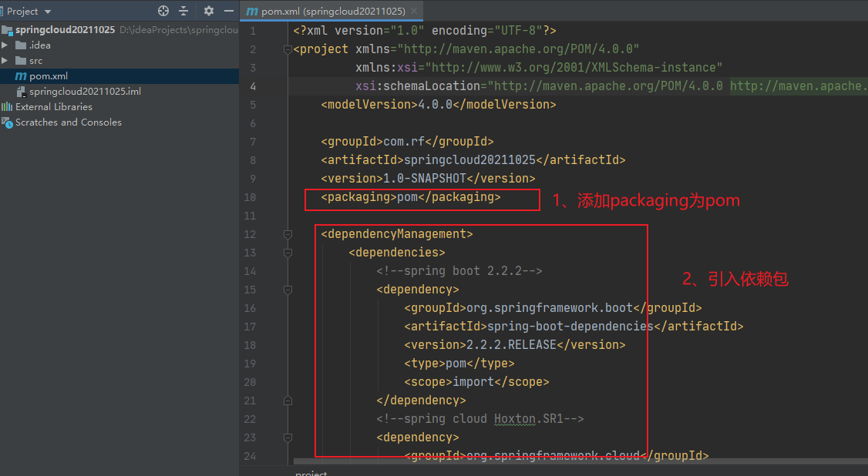Click the groupId com.rf line
Image resolution: width=868 pixels, height=476 pixels.
[x=408, y=142]
